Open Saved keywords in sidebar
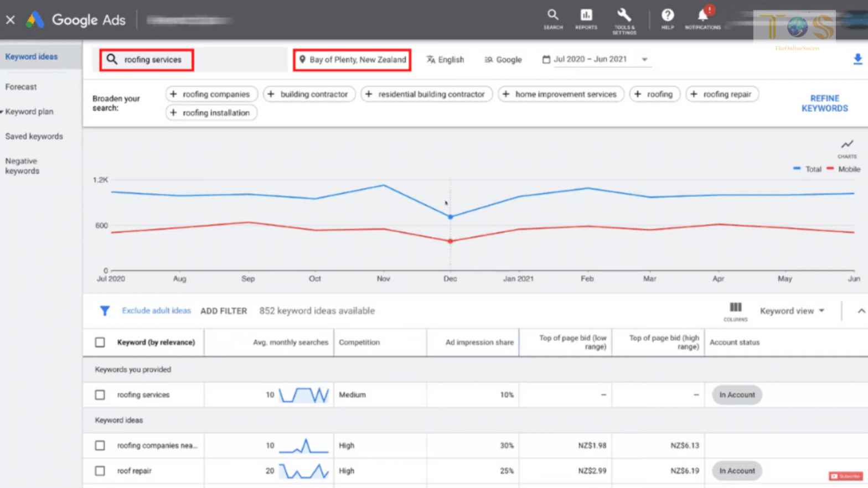The height and width of the screenshot is (488, 868). coord(34,136)
